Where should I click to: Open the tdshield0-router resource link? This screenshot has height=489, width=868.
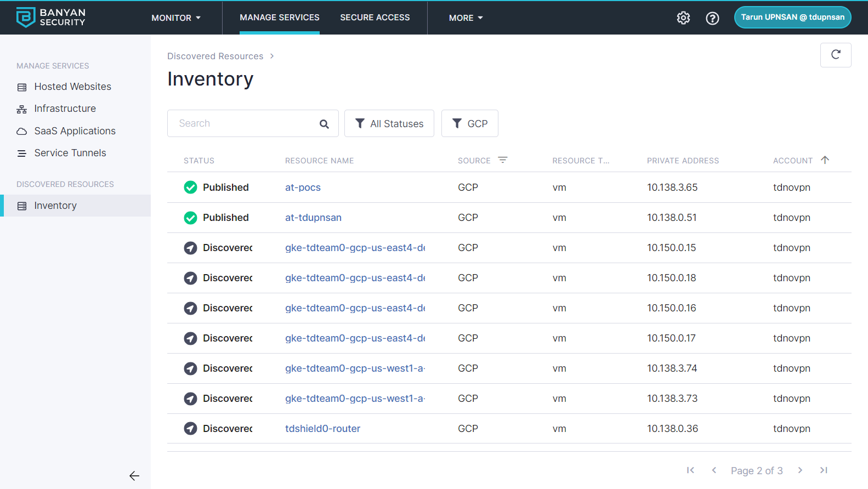click(322, 429)
